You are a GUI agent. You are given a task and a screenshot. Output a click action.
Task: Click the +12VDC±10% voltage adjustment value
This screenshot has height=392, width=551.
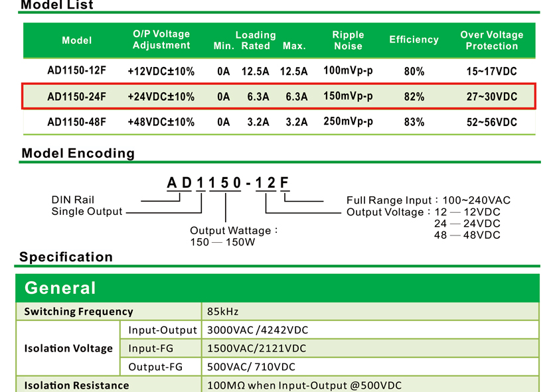[x=161, y=72]
